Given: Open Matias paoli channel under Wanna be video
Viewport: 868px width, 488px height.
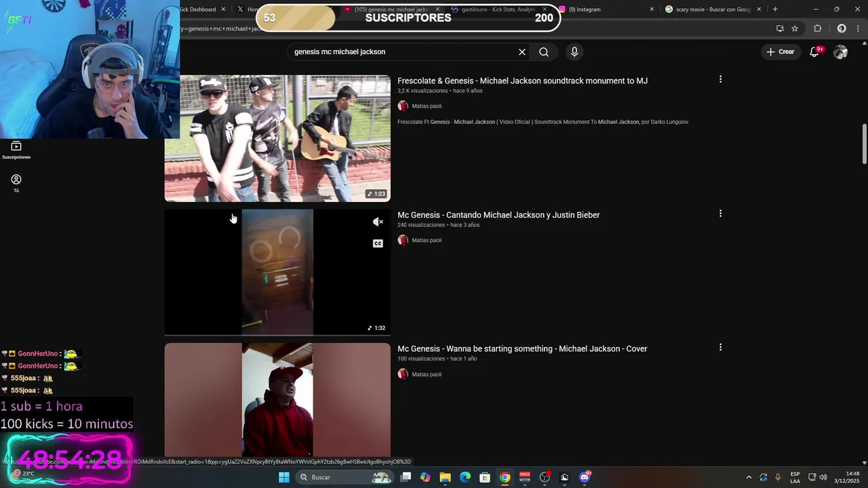Looking at the screenshot, I should [427, 374].
